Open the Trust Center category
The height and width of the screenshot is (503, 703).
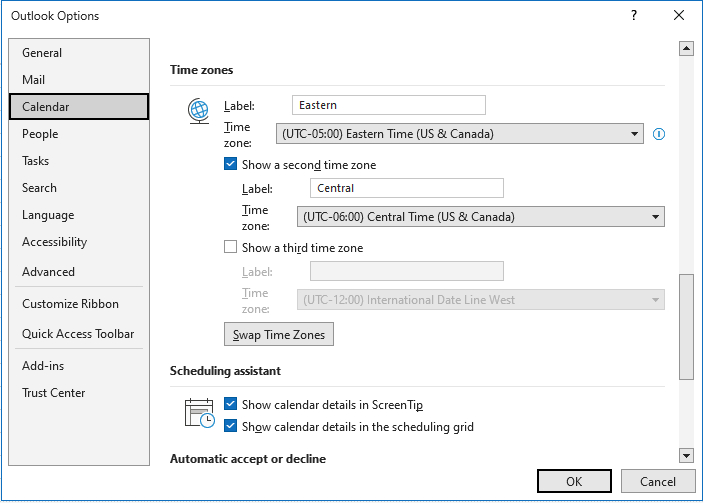pyautogui.click(x=79, y=393)
